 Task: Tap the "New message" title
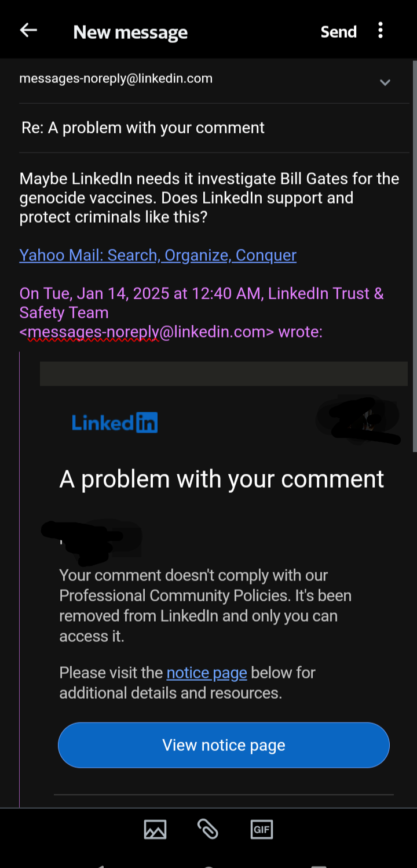[x=130, y=32]
